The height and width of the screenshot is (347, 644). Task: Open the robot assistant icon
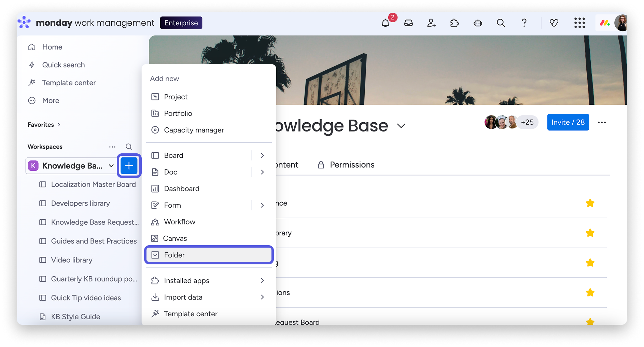coord(478,23)
